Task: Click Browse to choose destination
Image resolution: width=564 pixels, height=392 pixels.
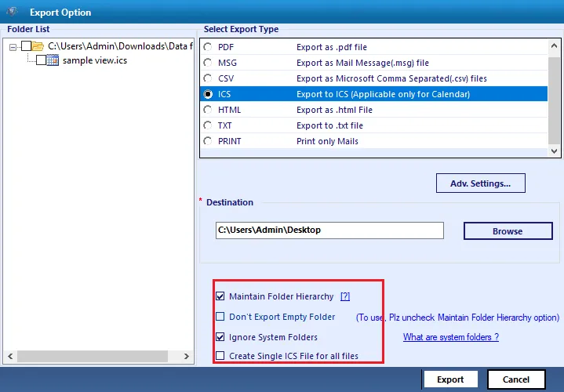Action: tap(508, 230)
